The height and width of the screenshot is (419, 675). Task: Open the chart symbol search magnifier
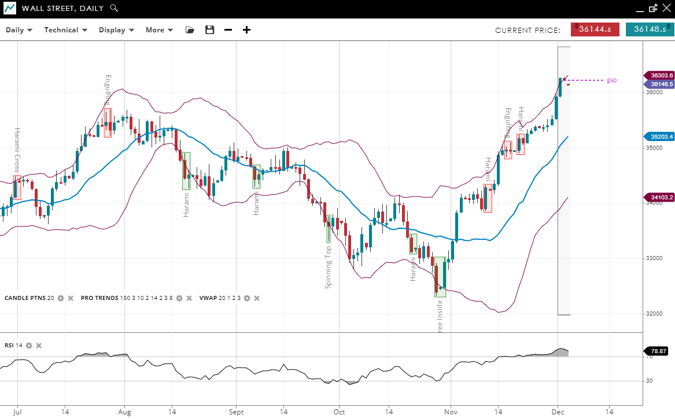115,8
